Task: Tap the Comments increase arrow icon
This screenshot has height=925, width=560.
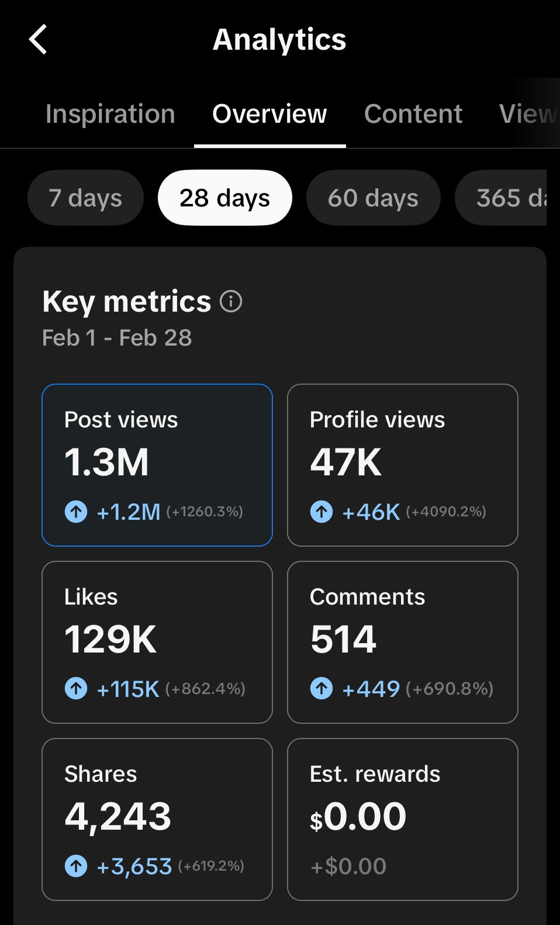Action: (322, 689)
